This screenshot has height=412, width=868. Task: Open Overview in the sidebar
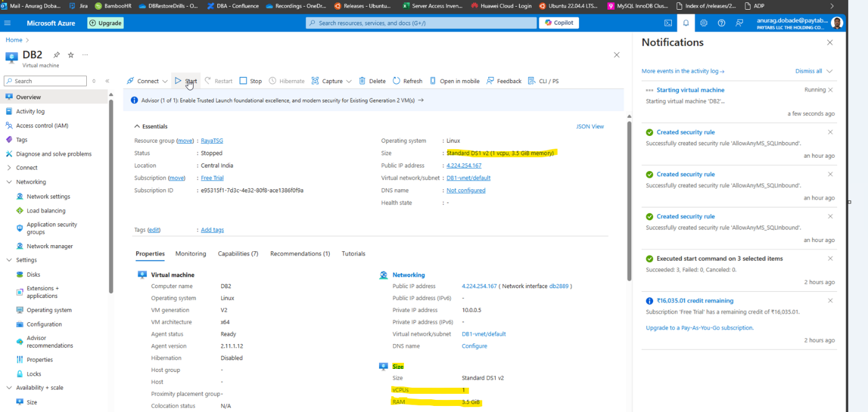coord(29,97)
